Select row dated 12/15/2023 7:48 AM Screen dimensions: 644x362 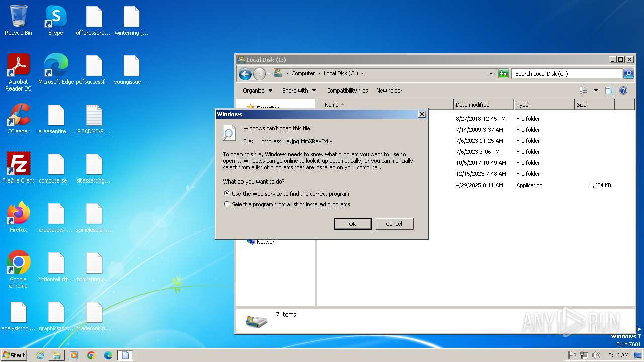click(475, 174)
